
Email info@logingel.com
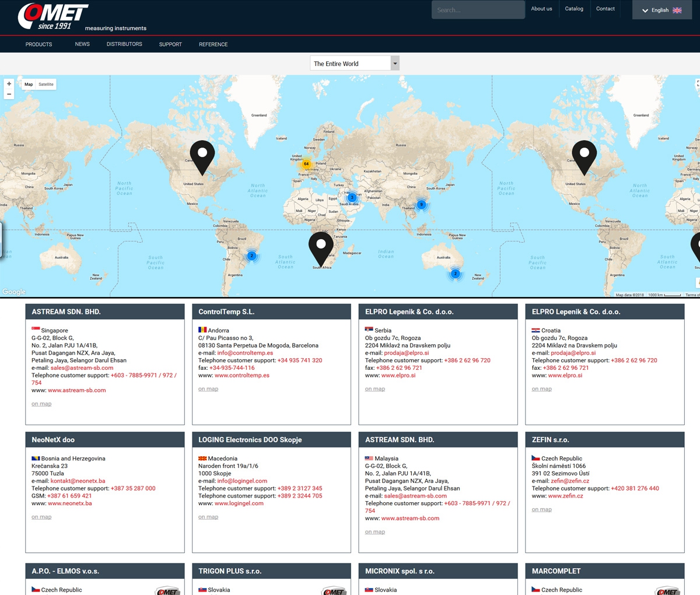[x=242, y=481]
